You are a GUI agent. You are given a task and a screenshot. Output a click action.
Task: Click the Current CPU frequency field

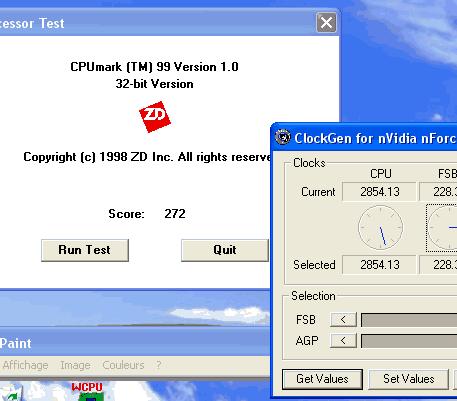click(x=379, y=192)
